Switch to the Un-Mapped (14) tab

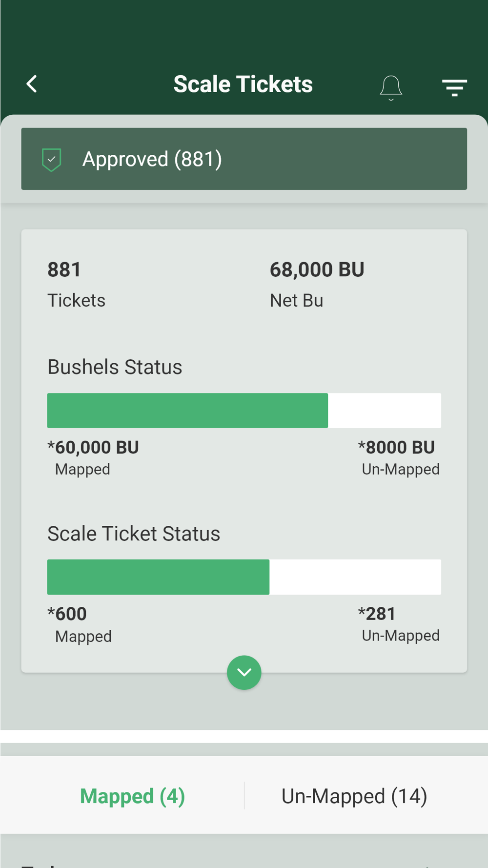(354, 796)
